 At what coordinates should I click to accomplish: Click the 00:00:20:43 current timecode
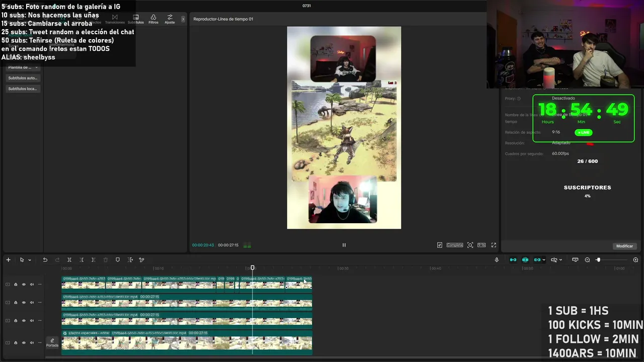[x=203, y=245]
